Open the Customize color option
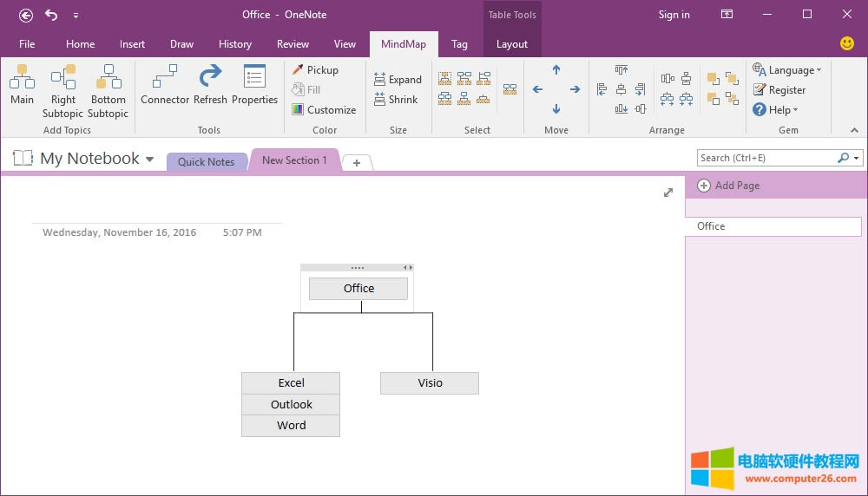This screenshot has height=496, width=868. [x=324, y=110]
